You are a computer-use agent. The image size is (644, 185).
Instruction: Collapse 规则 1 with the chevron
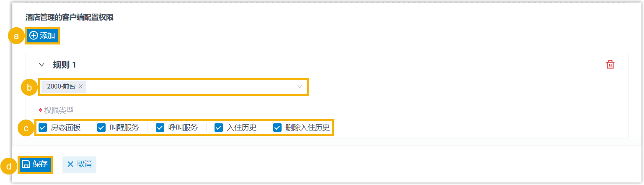click(41, 65)
